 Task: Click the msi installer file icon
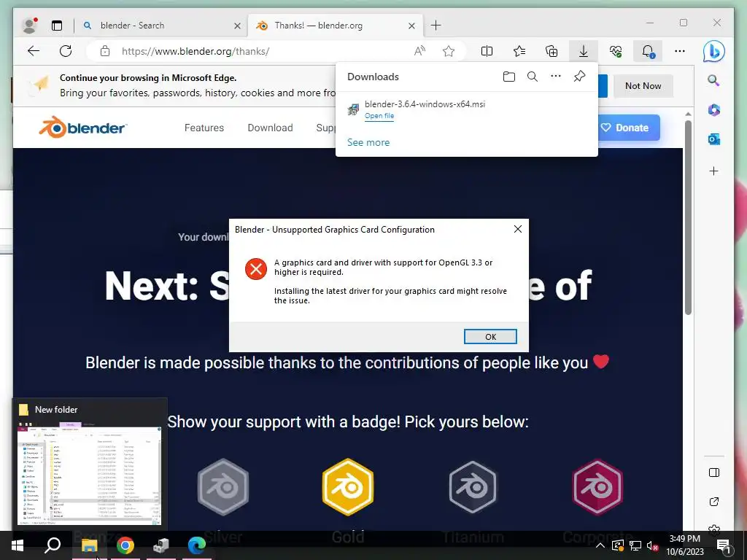pyautogui.click(x=353, y=109)
